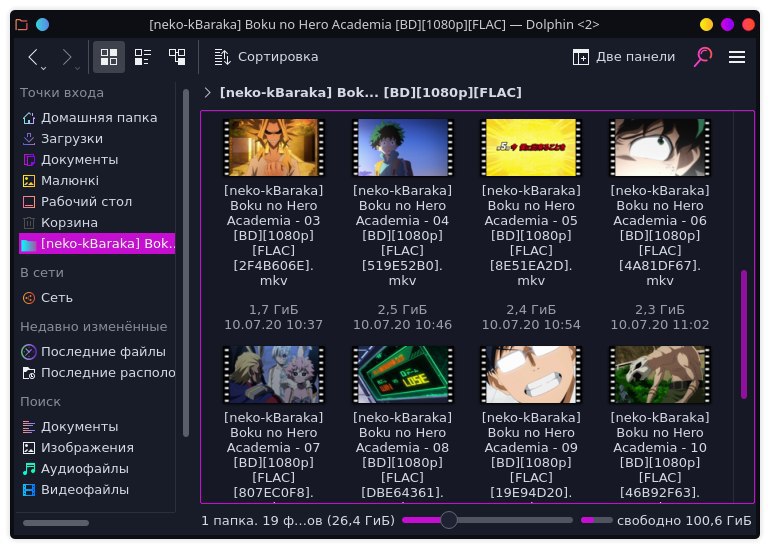This screenshot has width=770, height=549.
Task: Select the highlighted [neko-kBaraka] Bok.. place
Action: pos(97,244)
